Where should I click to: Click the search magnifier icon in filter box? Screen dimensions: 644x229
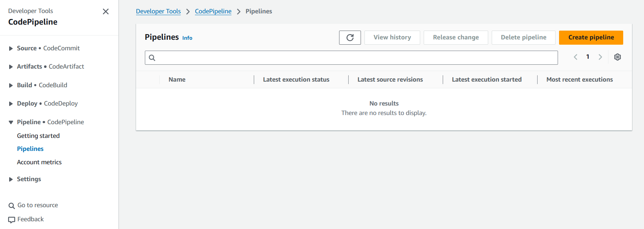[152, 58]
